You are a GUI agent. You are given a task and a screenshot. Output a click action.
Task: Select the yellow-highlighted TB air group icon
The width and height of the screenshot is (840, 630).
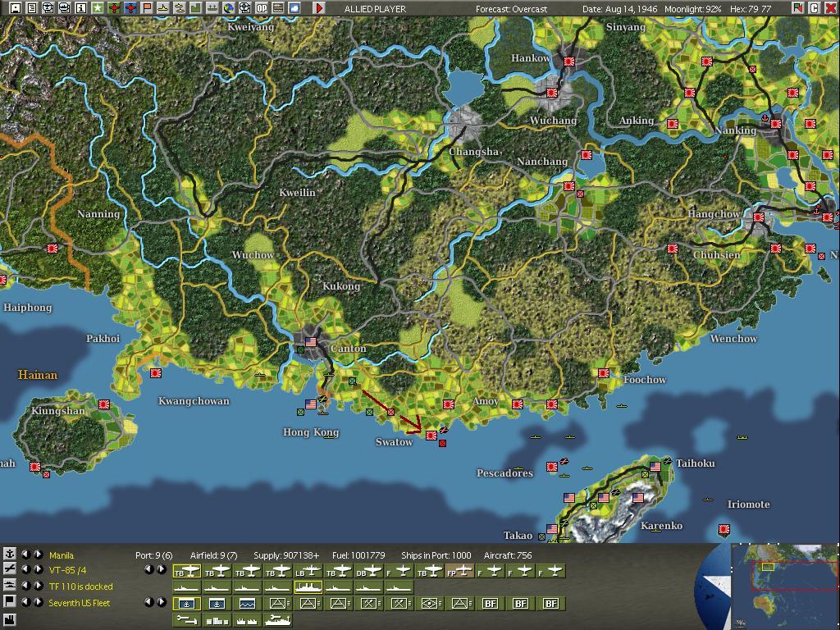tap(186, 572)
